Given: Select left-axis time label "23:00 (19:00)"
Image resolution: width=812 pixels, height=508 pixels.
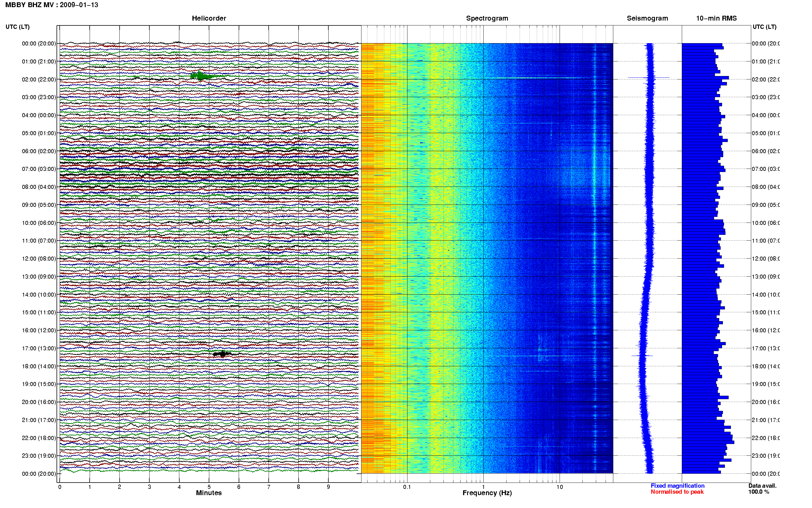Looking at the screenshot, I should click(39, 456).
